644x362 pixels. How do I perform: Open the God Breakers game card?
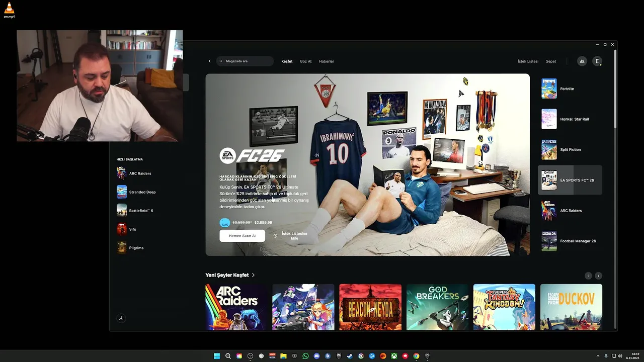point(437,307)
